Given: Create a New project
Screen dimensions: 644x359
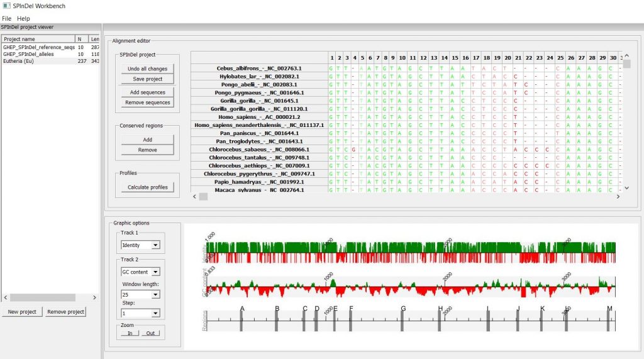Looking at the screenshot, I should 22,312.
